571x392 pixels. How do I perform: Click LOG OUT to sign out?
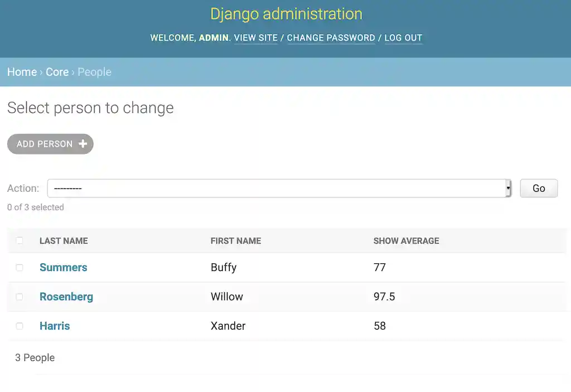[x=403, y=38]
